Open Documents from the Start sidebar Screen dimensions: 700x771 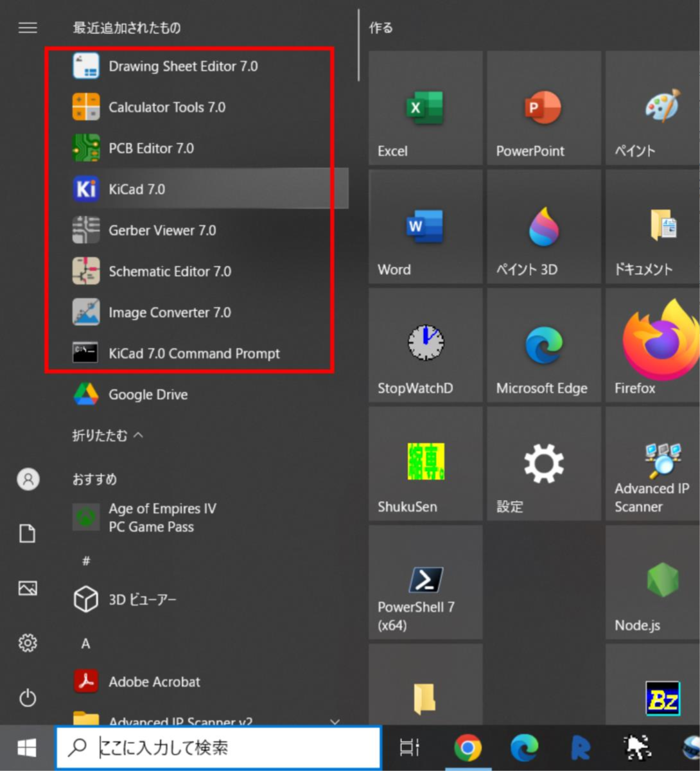pyautogui.click(x=28, y=533)
